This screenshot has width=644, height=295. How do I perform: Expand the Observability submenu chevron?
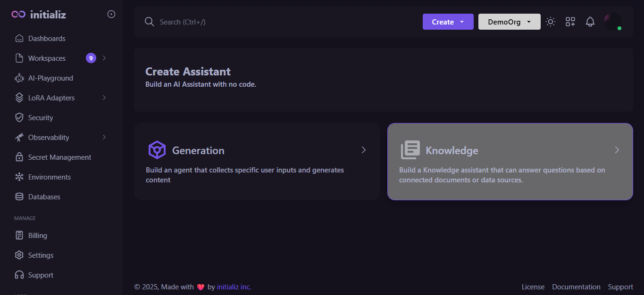coord(104,137)
